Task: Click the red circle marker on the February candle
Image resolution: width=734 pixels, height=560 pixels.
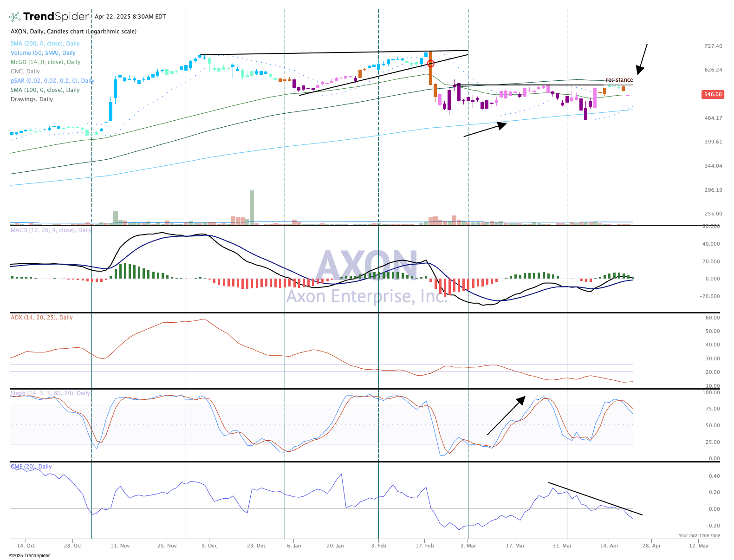Action: [x=430, y=64]
